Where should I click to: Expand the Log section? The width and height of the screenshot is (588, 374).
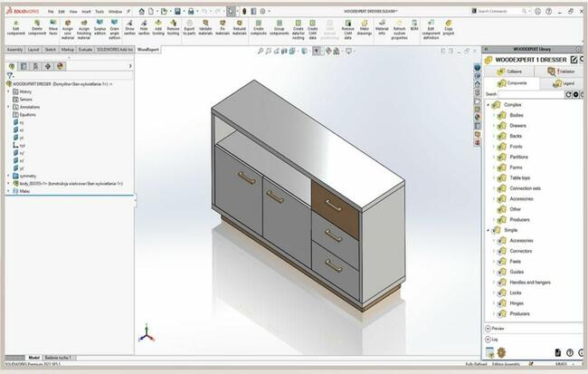click(488, 340)
